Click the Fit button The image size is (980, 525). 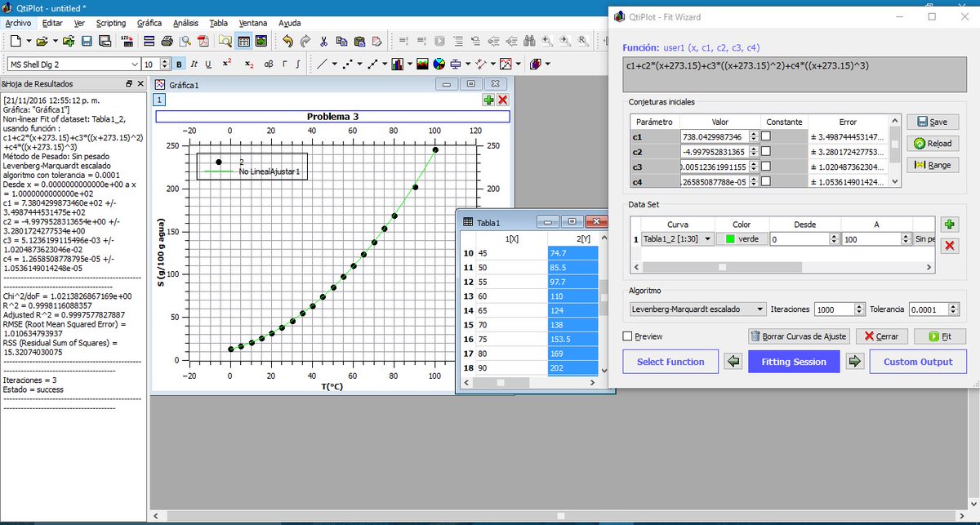tap(939, 336)
